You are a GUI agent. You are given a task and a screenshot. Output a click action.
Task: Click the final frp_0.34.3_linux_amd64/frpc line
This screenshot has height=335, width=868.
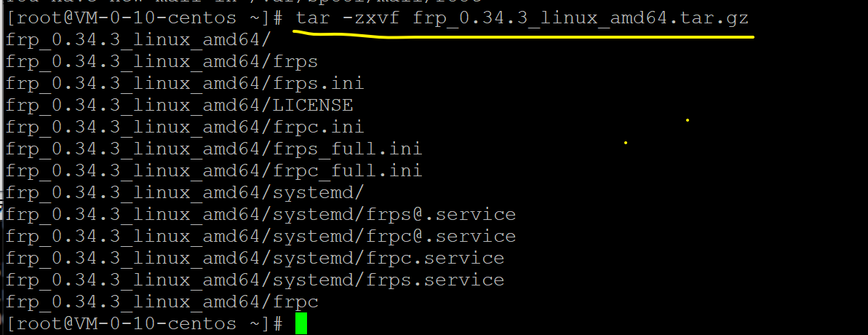162,301
